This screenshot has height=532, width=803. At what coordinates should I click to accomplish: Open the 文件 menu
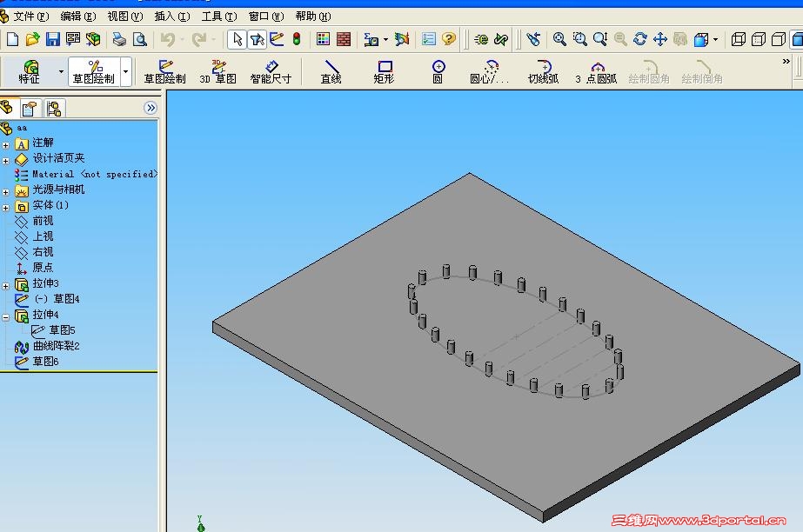pos(30,17)
